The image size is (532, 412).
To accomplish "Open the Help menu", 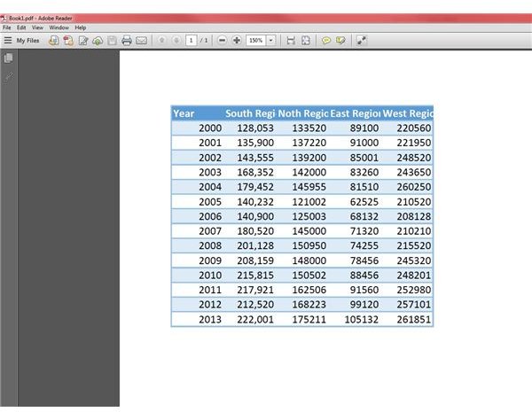I will click(81, 27).
